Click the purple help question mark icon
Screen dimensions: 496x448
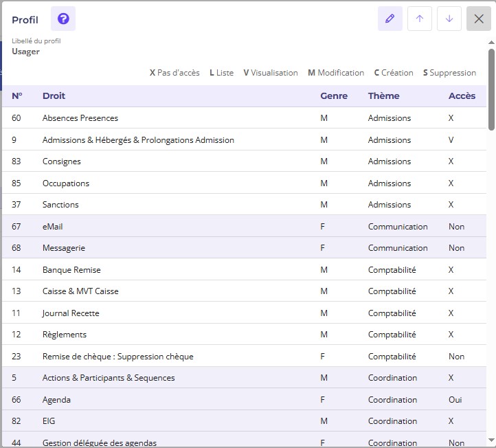63,19
